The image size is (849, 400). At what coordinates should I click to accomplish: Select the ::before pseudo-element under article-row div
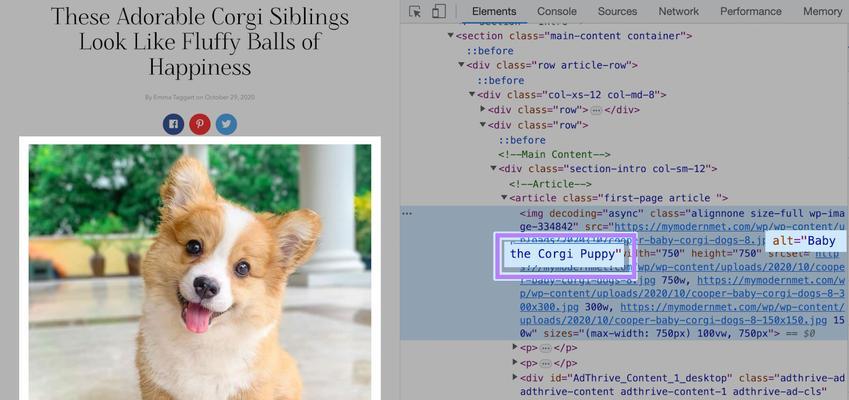[500, 81]
